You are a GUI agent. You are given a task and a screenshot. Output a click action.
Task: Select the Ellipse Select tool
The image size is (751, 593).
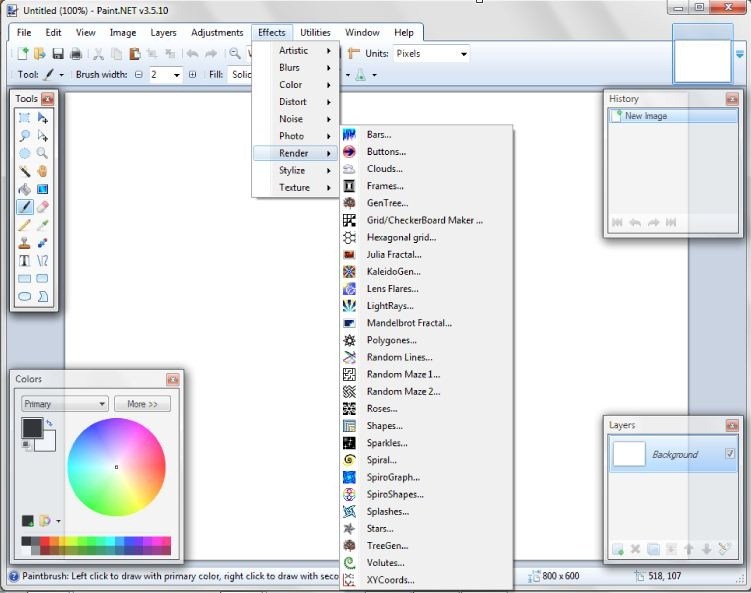24,153
